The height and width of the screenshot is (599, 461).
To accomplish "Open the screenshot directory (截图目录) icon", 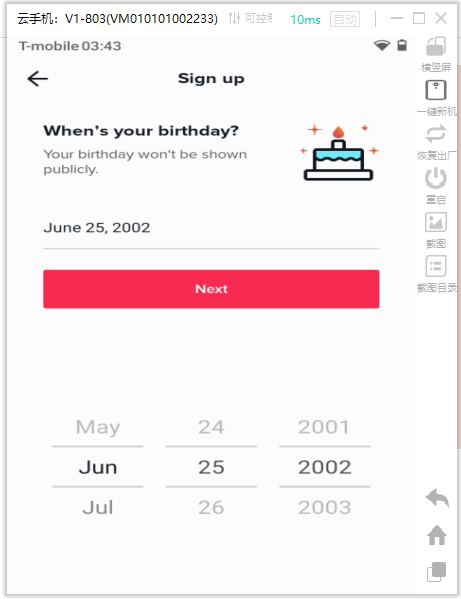I will [x=436, y=266].
